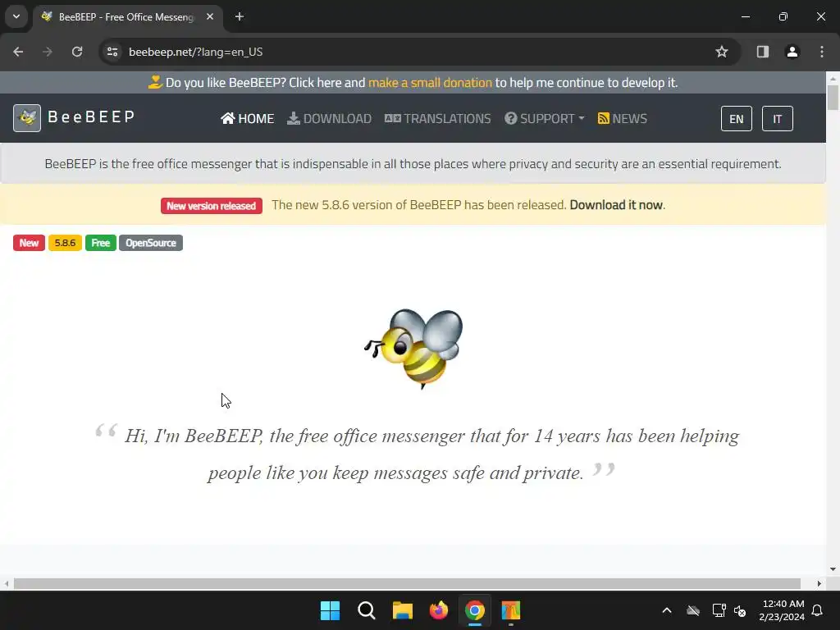
Task: Click the house icon beside HOME
Action: [228, 118]
